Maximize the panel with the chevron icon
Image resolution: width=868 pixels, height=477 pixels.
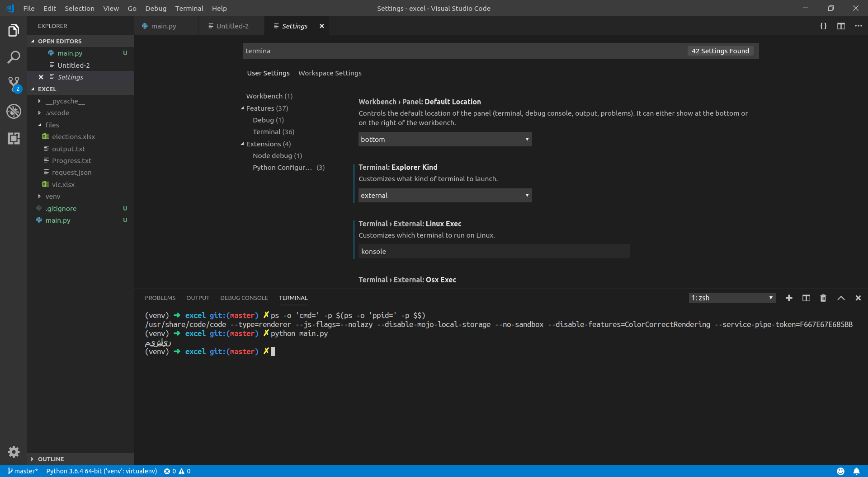click(841, 298)
